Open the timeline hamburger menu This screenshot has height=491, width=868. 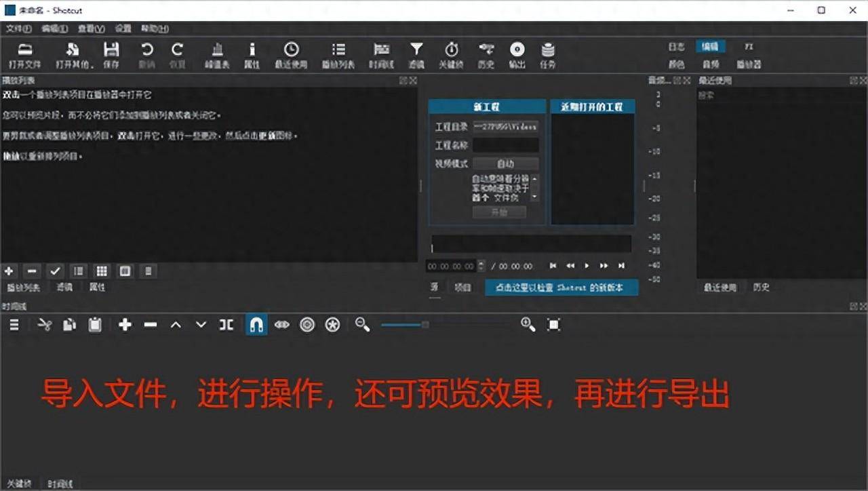(x=14, y=325)
